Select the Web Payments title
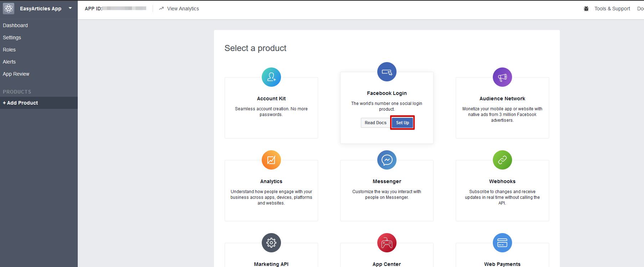 coord(502,264)
